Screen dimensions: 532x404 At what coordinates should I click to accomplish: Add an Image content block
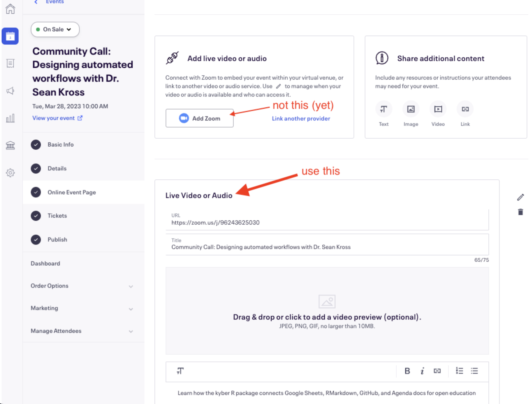pos(411,109)
